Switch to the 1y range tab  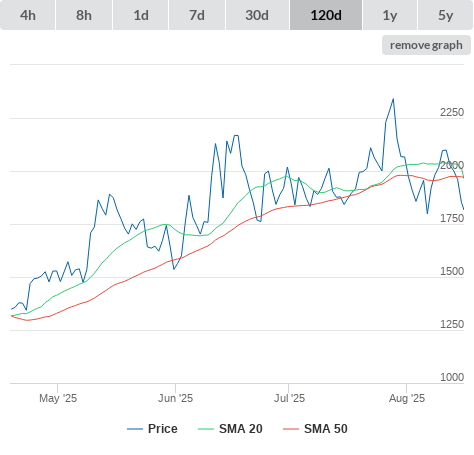[390, 15]
